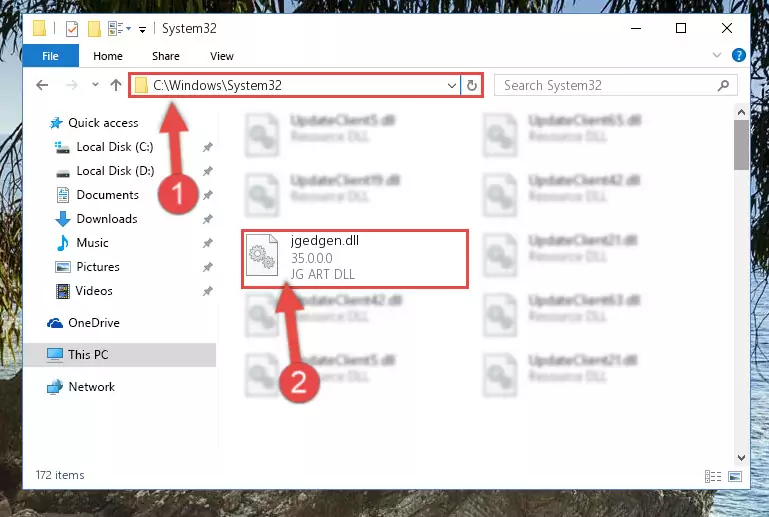
Task: Select the jgedgen.dll file name
Action: point(325,241)
